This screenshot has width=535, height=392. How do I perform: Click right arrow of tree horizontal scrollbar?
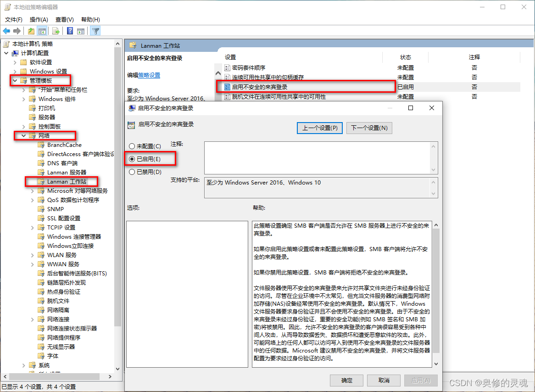pos(110,376)
